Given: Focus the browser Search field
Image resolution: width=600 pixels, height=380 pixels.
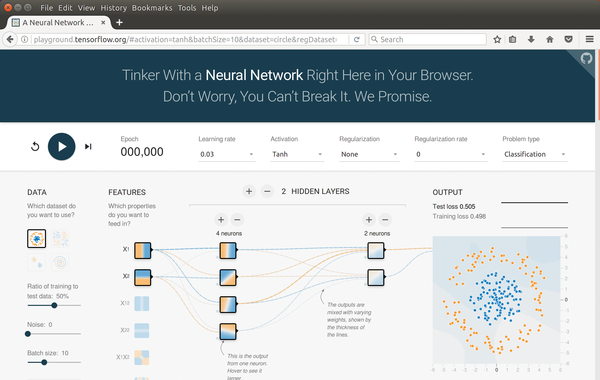Looking at the screenshot, I should click(427, 39).
